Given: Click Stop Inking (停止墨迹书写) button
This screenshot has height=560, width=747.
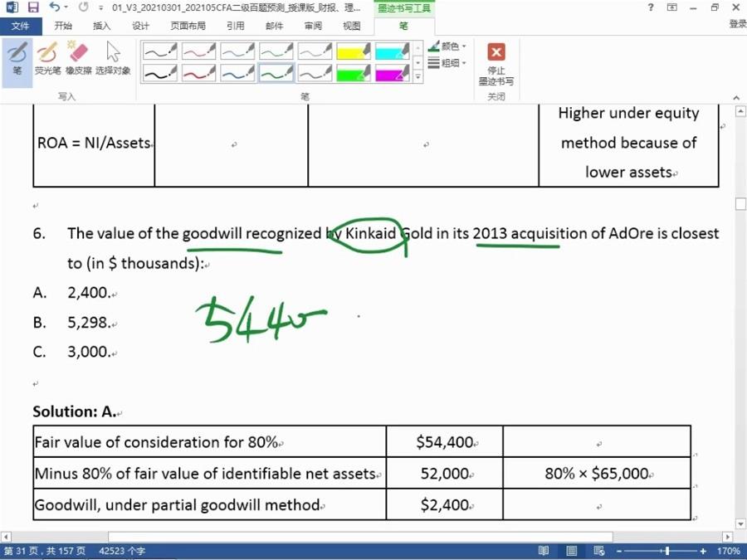Looking at the screenshot, I should pyautogui.click(x=496, y=64).
